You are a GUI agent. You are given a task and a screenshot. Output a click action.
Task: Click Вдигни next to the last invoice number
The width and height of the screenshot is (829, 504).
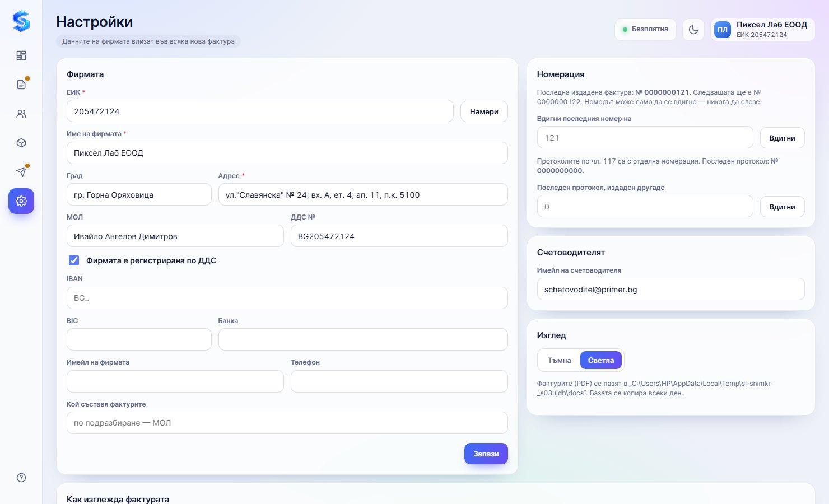782,138
